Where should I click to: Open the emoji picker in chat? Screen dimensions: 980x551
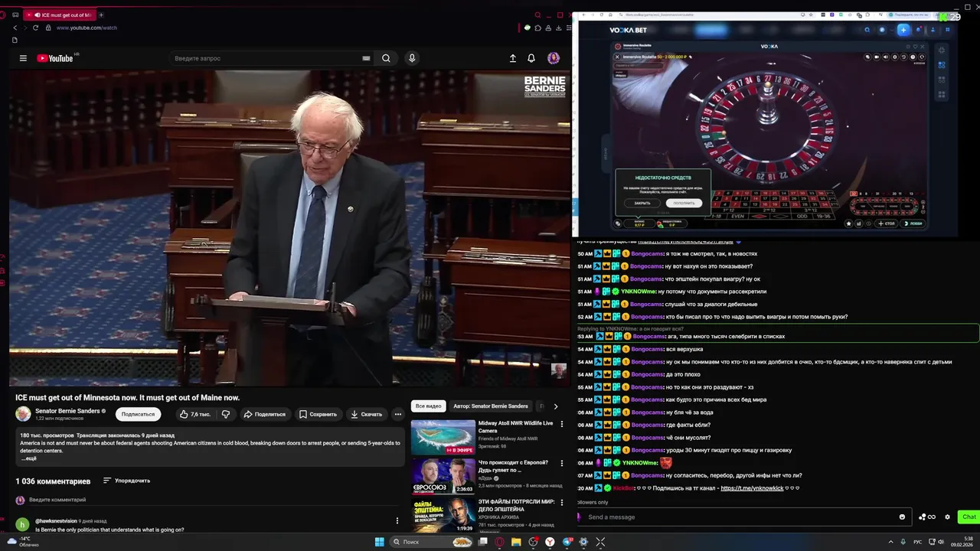pyautogui.click(x=902, y=517)
